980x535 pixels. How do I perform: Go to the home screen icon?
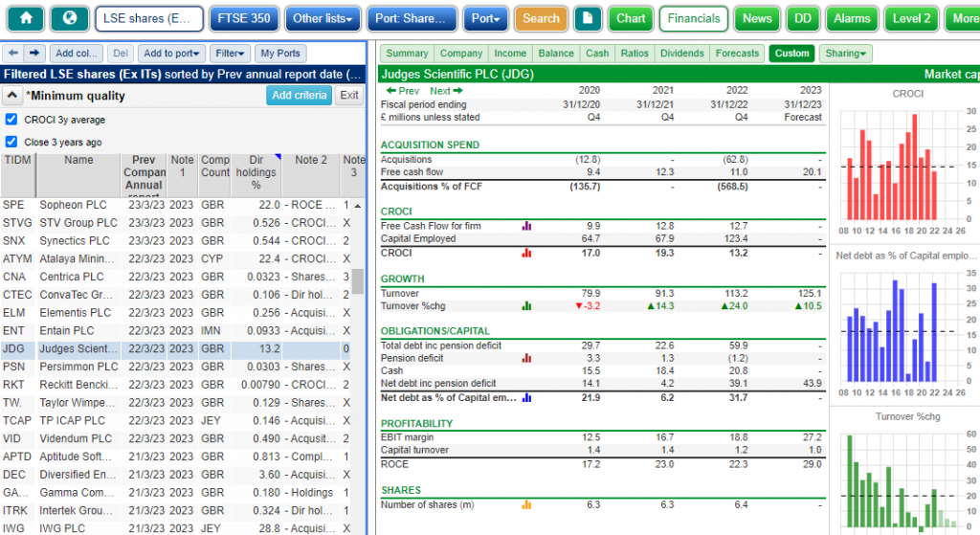(26, 19)
